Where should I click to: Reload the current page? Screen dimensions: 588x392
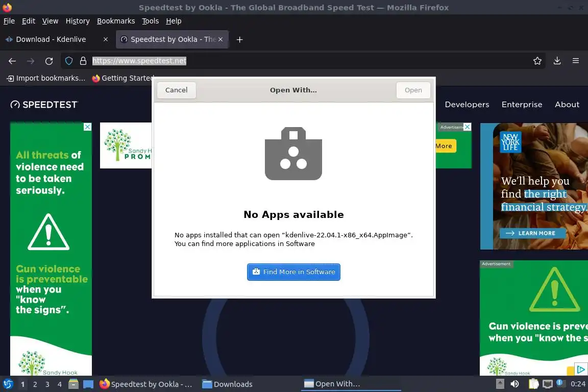tap(49, 61)
